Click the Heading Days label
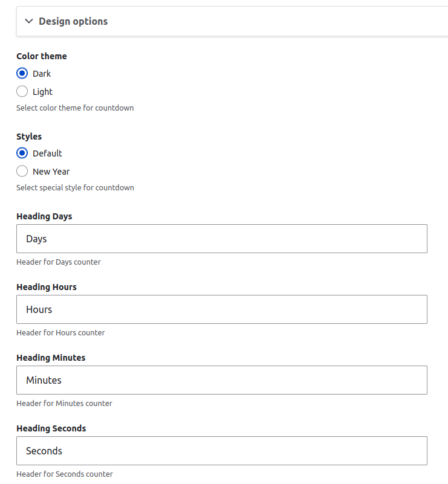The height and width of the screenshot is (484, 448). click(x=45, y=216)
